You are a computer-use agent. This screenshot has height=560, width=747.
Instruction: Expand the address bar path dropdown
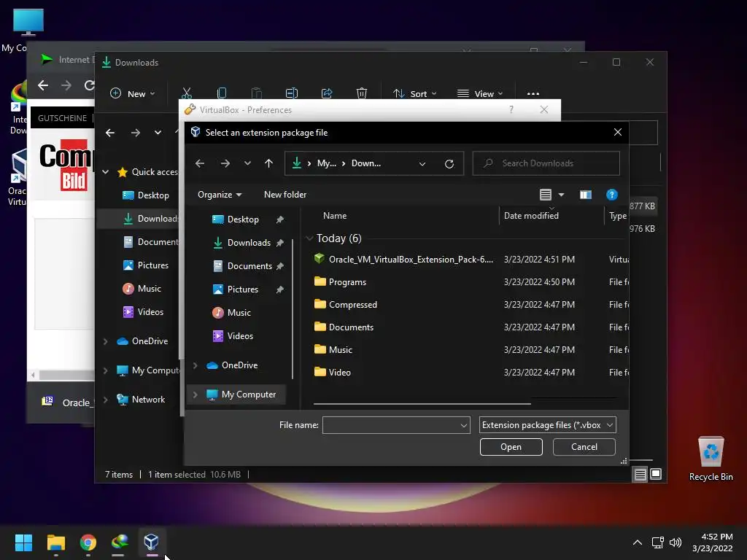(422, 163)
